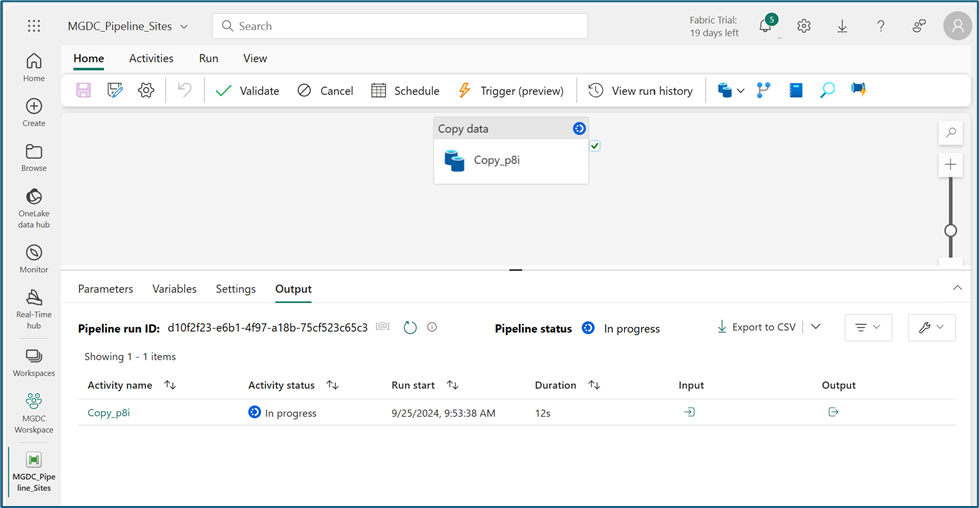Toggle the checkbox beside Copy data activity

[x=595, y=145]
